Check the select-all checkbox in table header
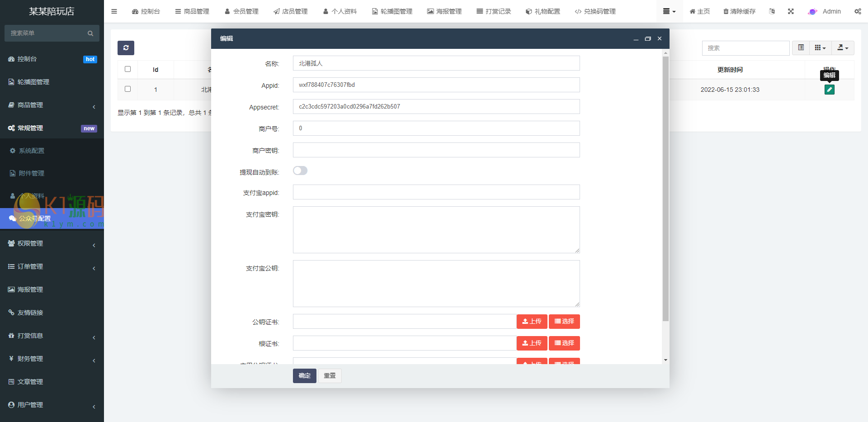868x422 pixels. pos(127,69)
